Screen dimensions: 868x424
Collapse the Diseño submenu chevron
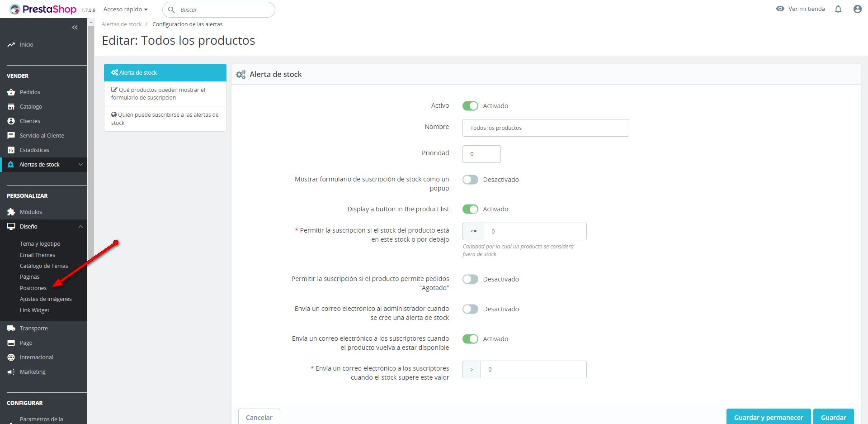tap(80, 226)
